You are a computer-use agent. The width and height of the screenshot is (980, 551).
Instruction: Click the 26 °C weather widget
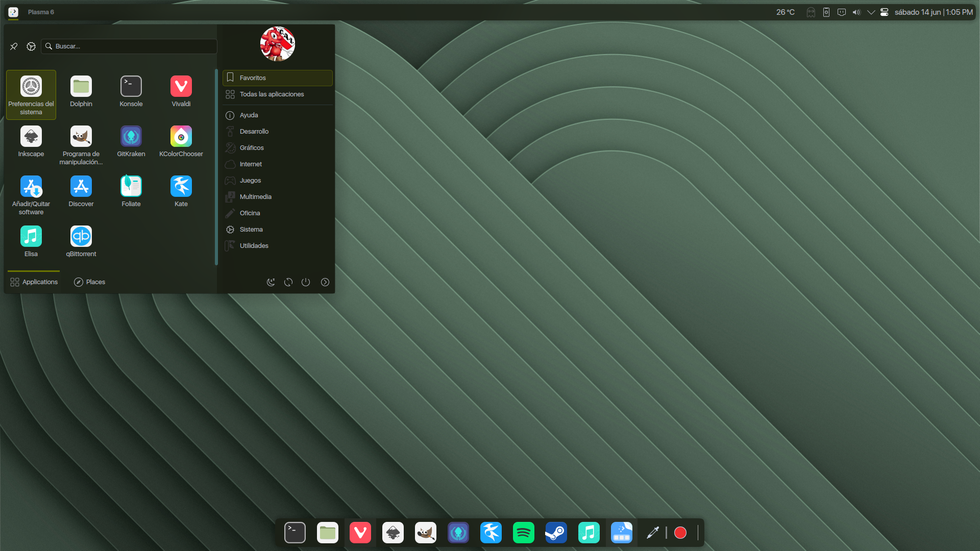pyautogui.click(x=786, y=12)
